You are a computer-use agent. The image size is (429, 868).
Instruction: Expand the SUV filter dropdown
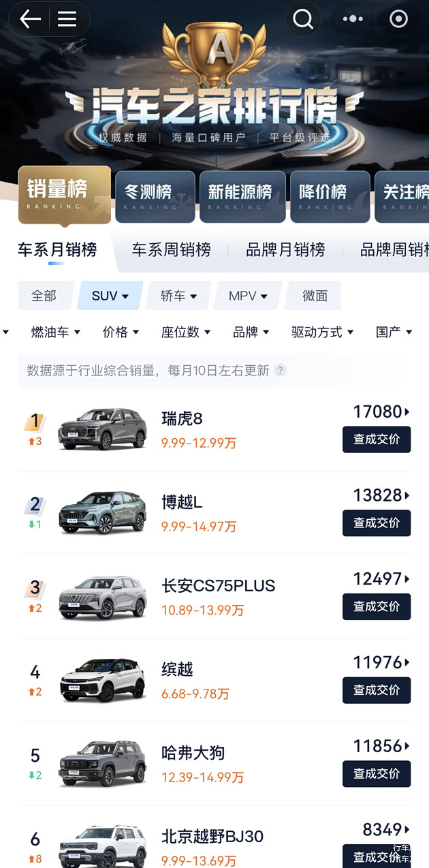click(x=110, y=296)
